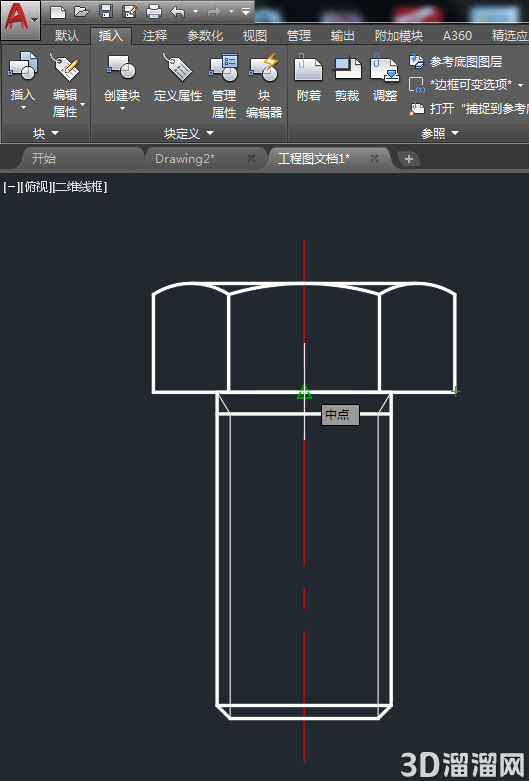Image resolution: width=529 pixels, height=781 pixels.
Task: Click 参考底图图层 button
Action: [x=455, y=62]
